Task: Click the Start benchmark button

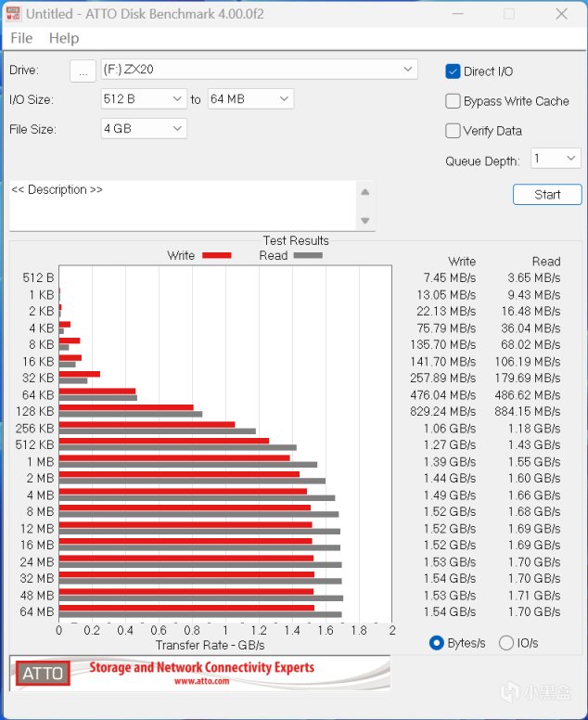Action: coord(547,195)
